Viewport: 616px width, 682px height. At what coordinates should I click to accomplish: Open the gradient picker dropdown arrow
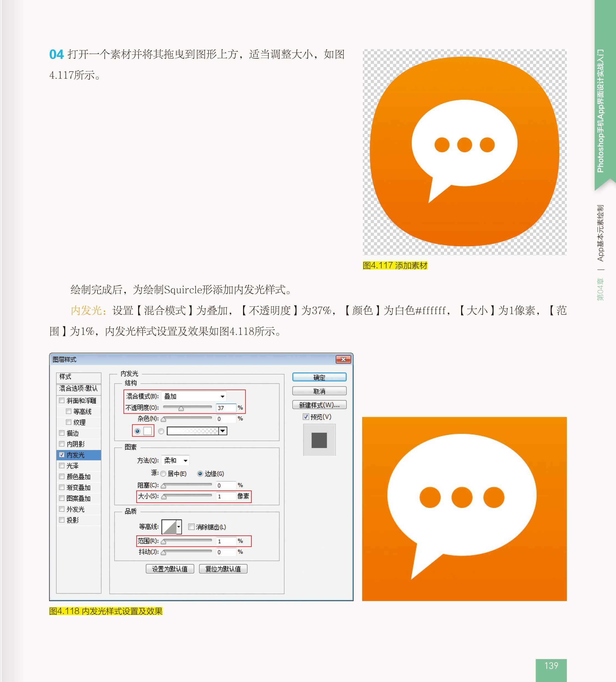click(223, 431)
